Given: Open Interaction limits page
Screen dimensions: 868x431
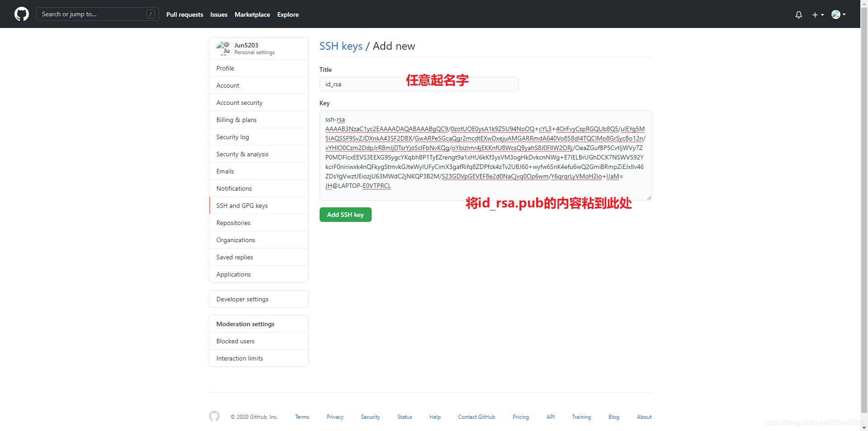Looking at the screenshot, I should 259,358.
